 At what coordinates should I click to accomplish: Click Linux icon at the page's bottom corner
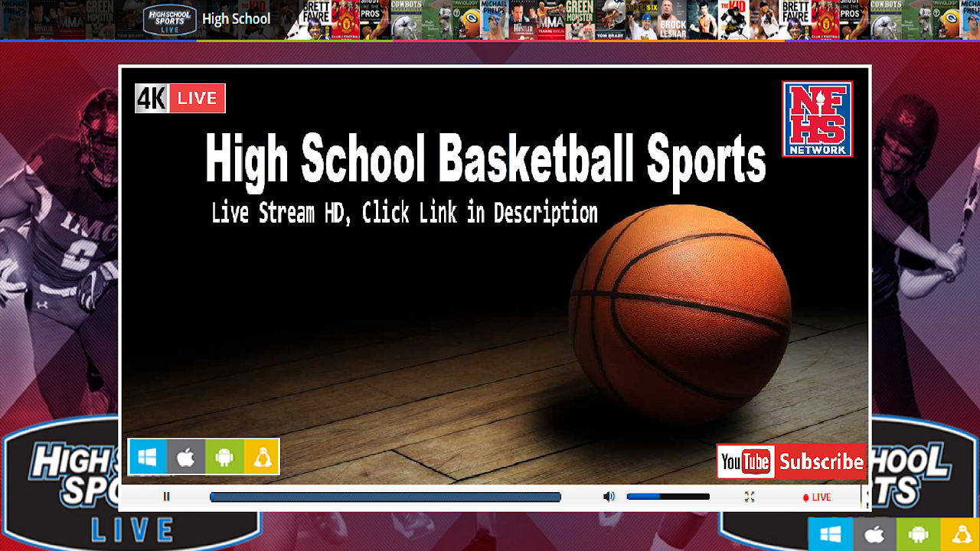[x=960, y=534]
